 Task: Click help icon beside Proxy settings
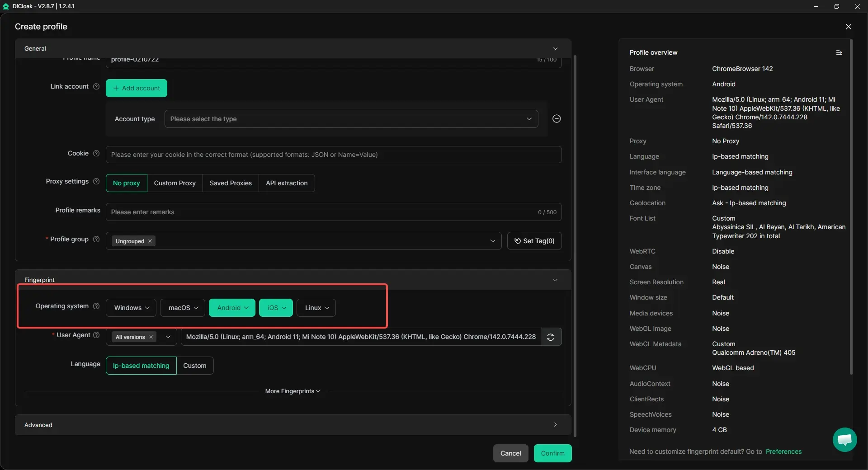click(96, 182)
